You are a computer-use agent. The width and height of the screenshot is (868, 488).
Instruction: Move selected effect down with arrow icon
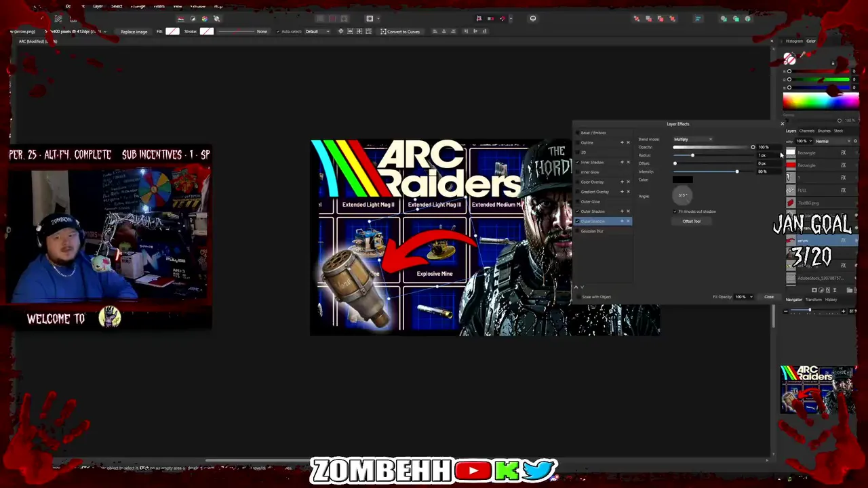(582, 287)
